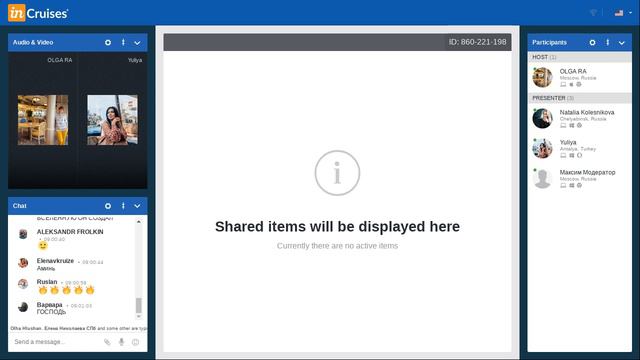Click Максим Модератор device status icon

[x=563, y=186]
